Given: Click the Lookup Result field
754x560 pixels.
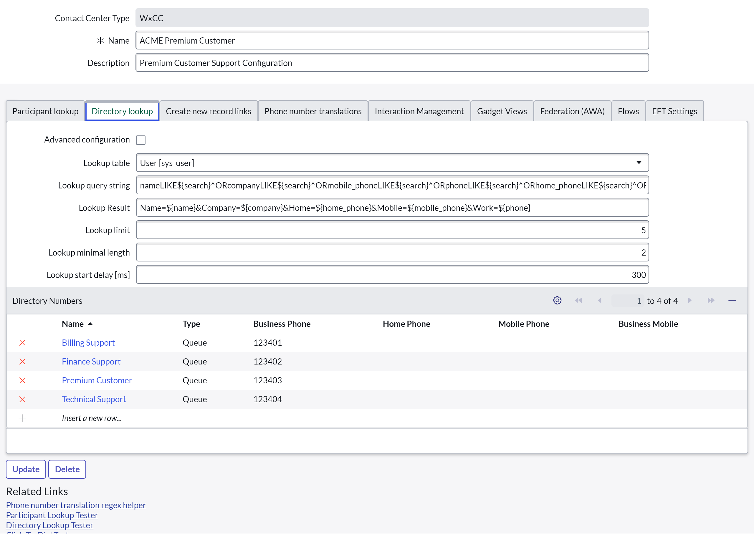Looking at the screenshot, I should point(392,208).
